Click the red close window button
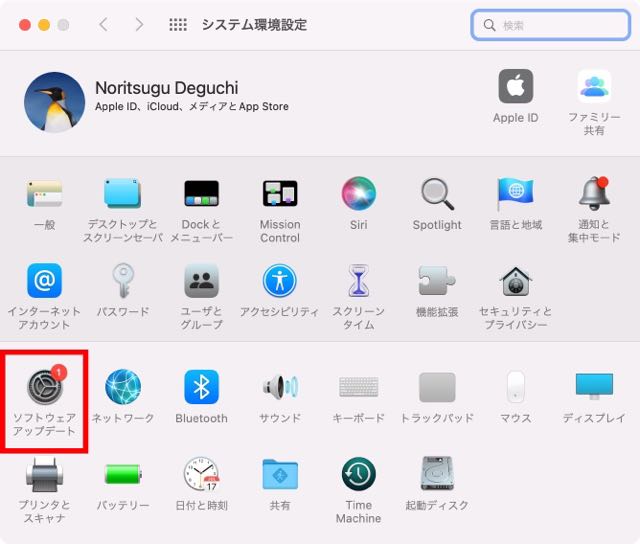Viewport: 640px width, 544px height. (25, 25)
